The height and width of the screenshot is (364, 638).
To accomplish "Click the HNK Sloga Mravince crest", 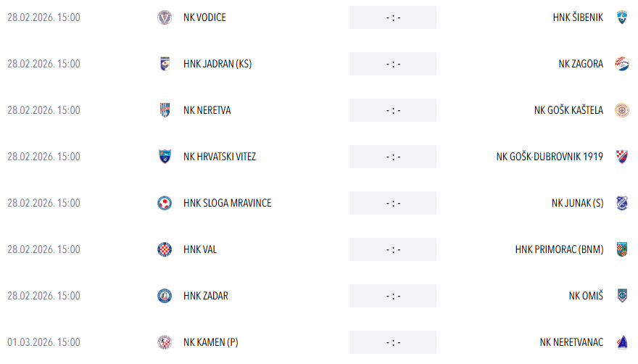I will [165, 203].
